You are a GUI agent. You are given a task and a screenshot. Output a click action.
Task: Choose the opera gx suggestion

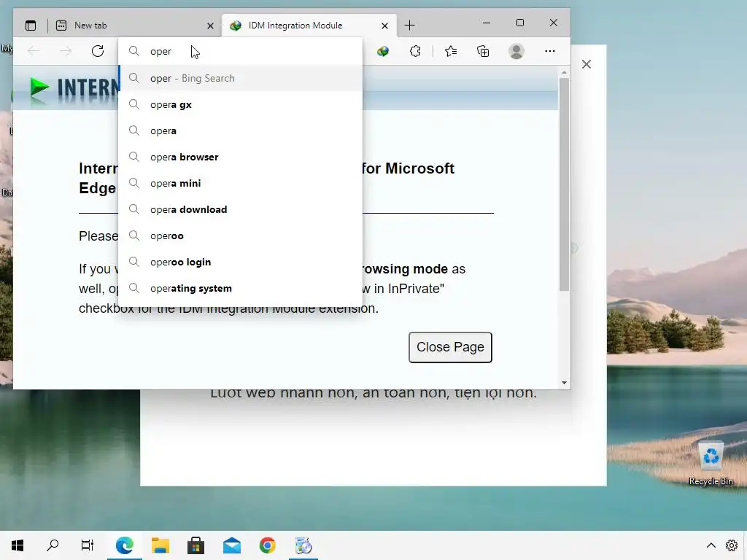[x=241, y=104]
